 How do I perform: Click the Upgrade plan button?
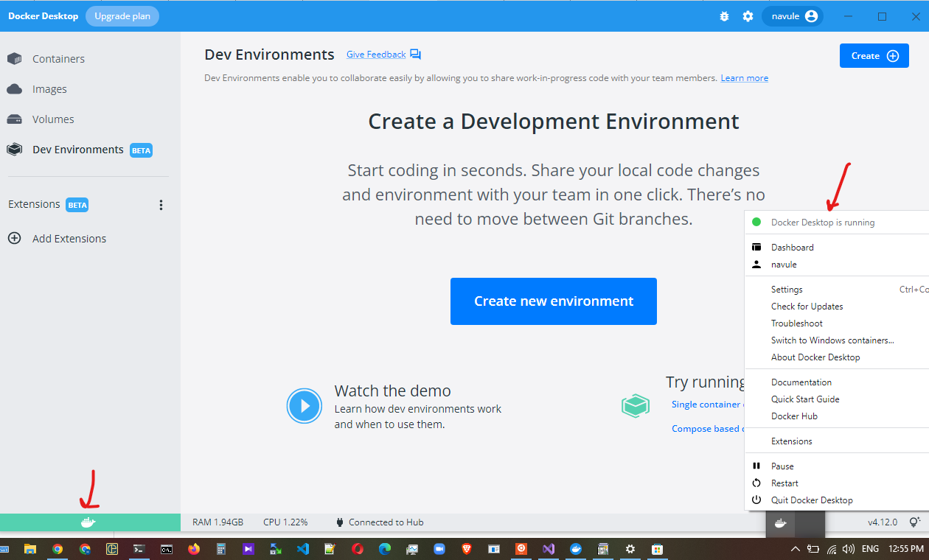click(122, 16)
